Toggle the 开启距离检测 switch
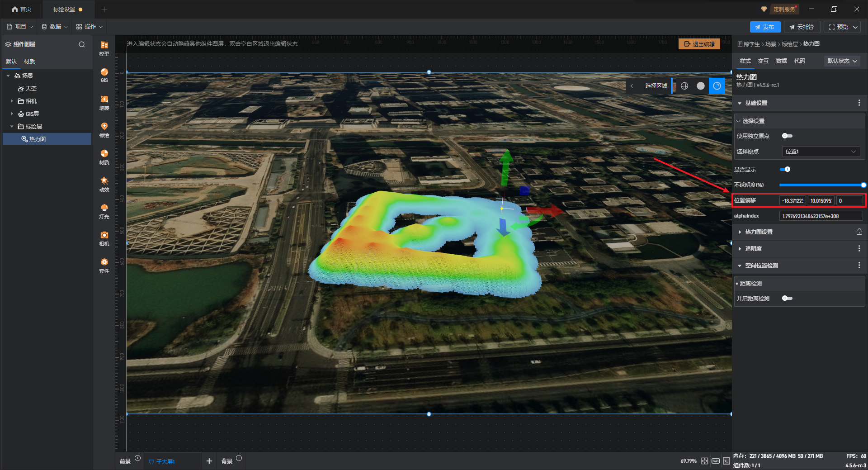This screenshot has height=470, width=868. coord(787,298)
